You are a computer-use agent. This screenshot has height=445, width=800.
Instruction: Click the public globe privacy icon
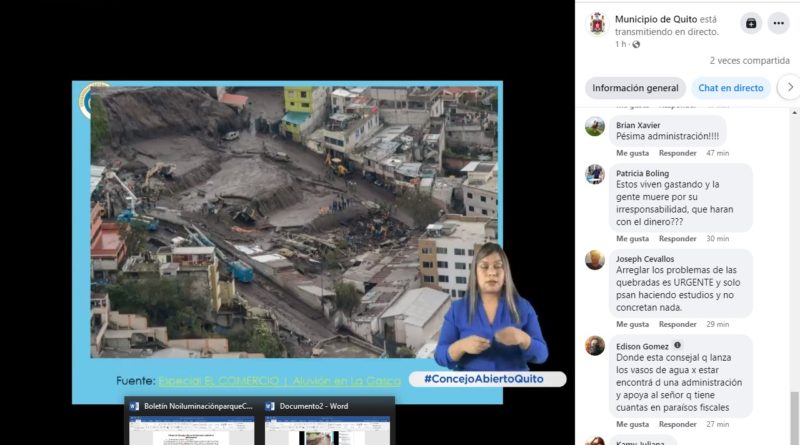pos(636,44)
